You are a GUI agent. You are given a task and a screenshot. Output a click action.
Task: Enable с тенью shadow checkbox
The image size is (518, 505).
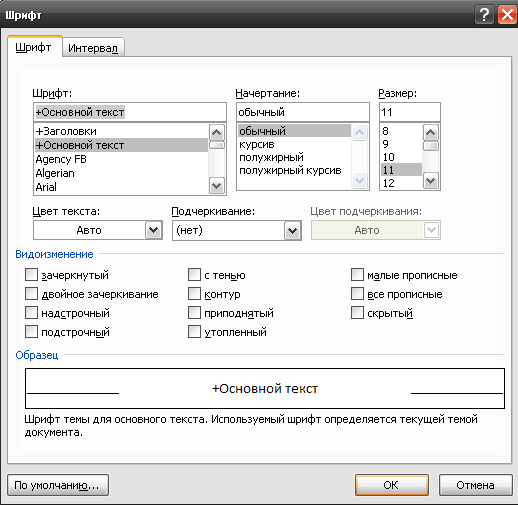click(194, 275)
